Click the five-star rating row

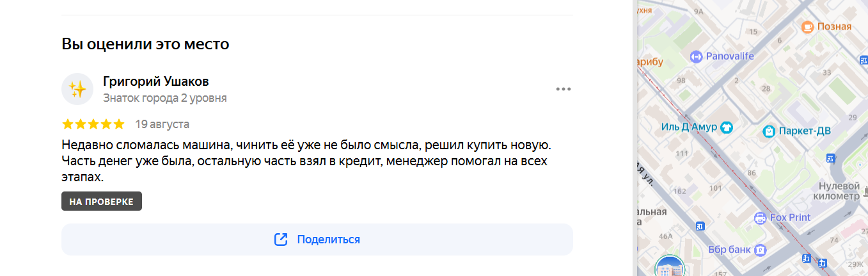click(x=93, y=124)
